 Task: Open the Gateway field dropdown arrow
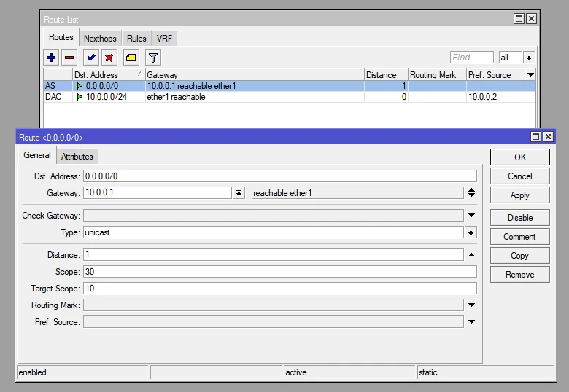pyautogui.click(x=239, y=193)
